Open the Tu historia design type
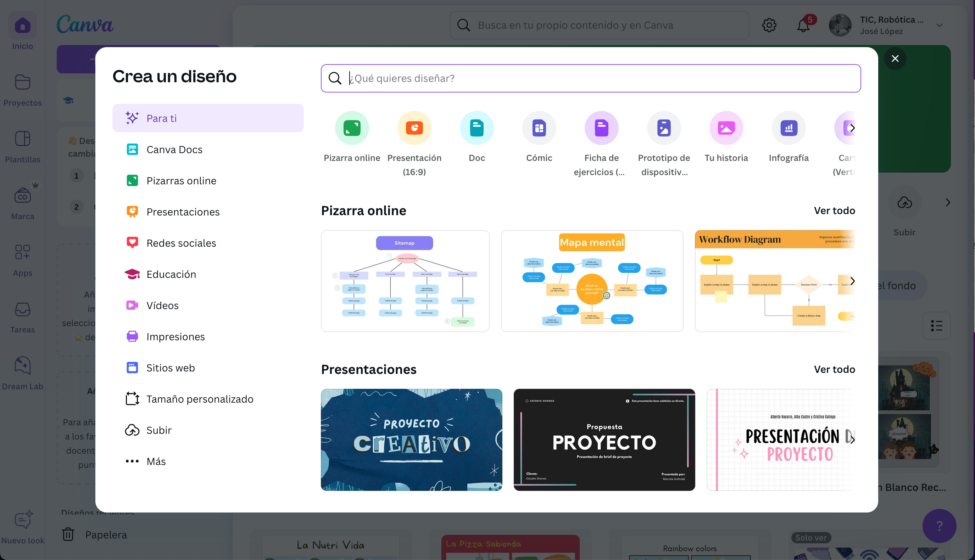 pos(726,128)
